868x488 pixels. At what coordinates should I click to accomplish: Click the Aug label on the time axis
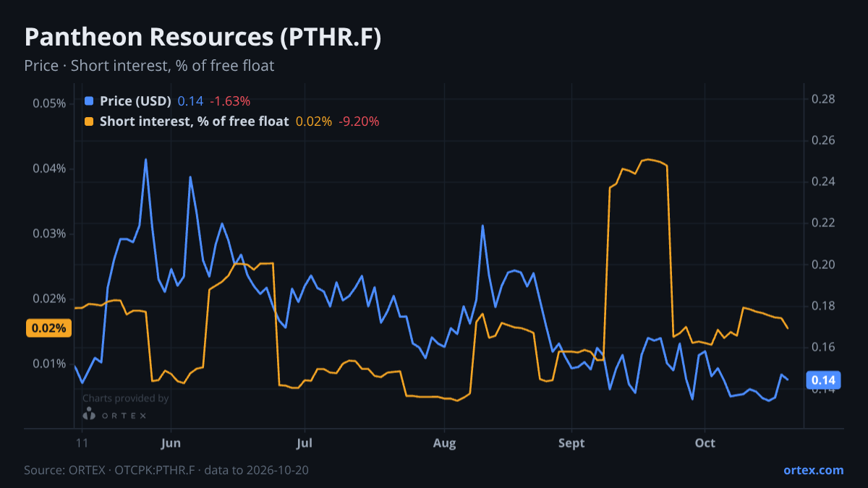pos(444,442)
